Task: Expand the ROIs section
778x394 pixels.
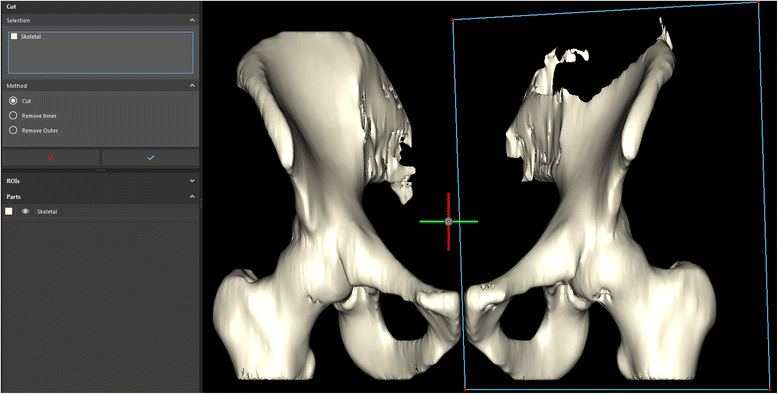Action: [192, 181]
